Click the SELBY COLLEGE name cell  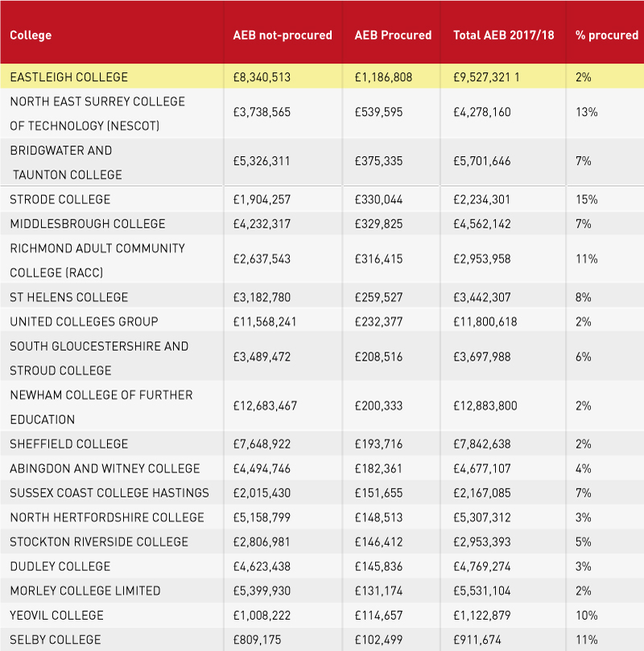56,640
